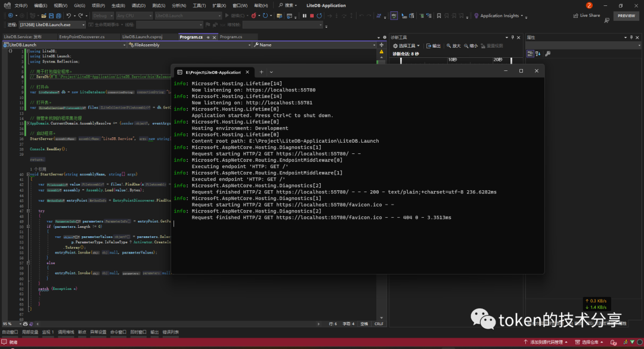Click the editor vertical scrollbar down arrow
Image resolution: width=644 pixels, height=349 pixels.
tap(382, 318)
